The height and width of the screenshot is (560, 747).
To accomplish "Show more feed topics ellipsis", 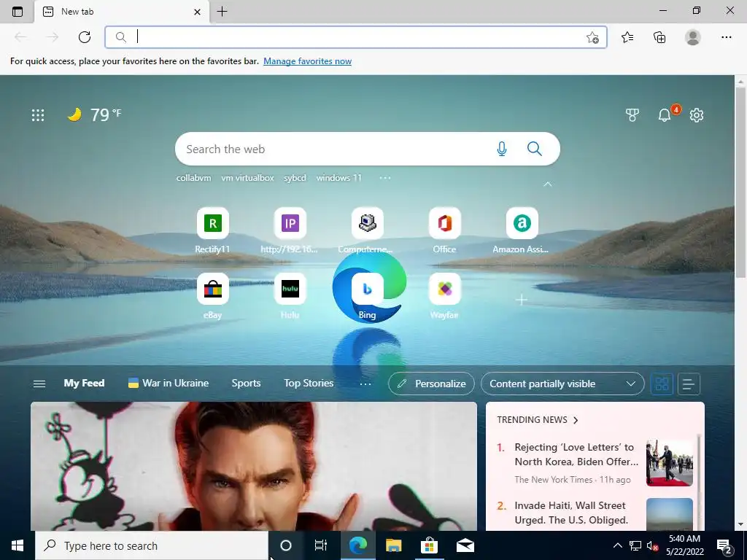I will point(365,384).
